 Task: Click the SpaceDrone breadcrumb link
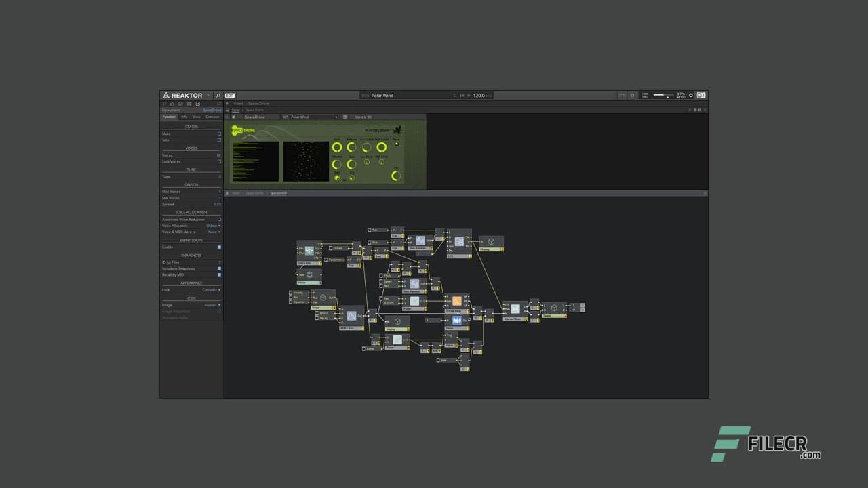278,193
